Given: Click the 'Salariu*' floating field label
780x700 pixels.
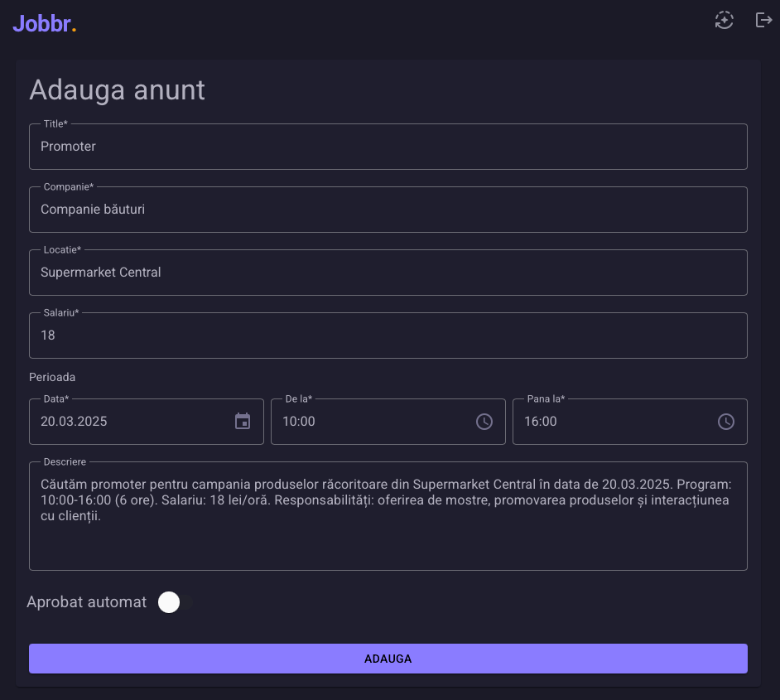Looking at the screenshot, I should [x=61, y=313].
